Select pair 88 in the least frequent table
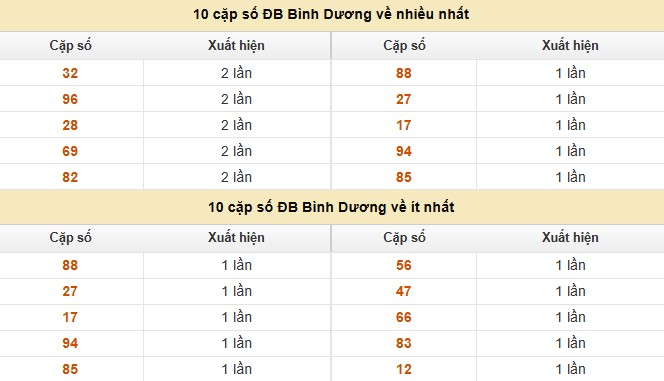This screenshot has width=664, height=381. [x=70, y=265]
